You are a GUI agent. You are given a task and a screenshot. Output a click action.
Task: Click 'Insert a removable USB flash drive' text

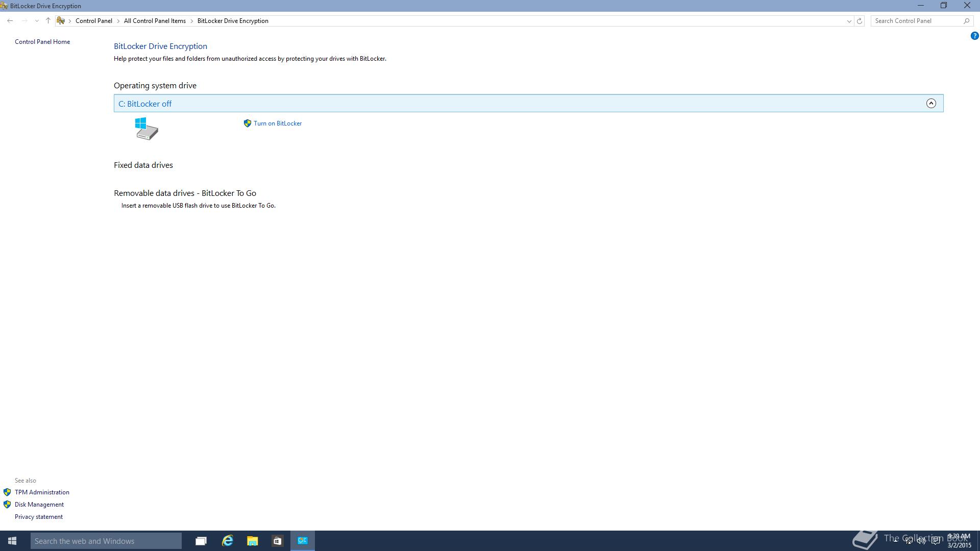coord(199,206)
